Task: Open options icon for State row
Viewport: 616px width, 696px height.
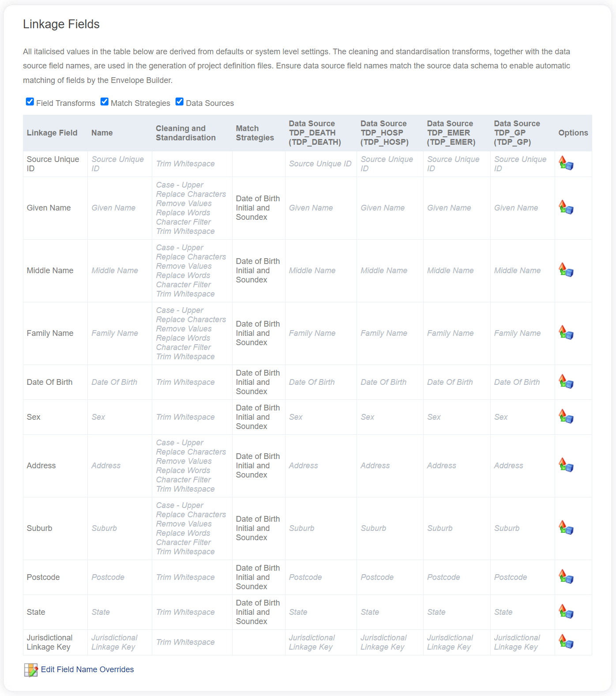Action: pos(566,612)
